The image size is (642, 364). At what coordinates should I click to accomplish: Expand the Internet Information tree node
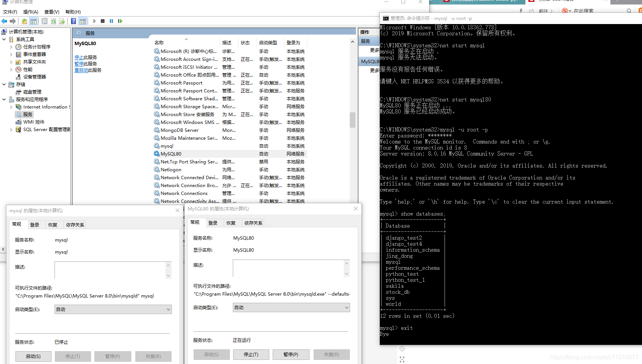(11, 107)
